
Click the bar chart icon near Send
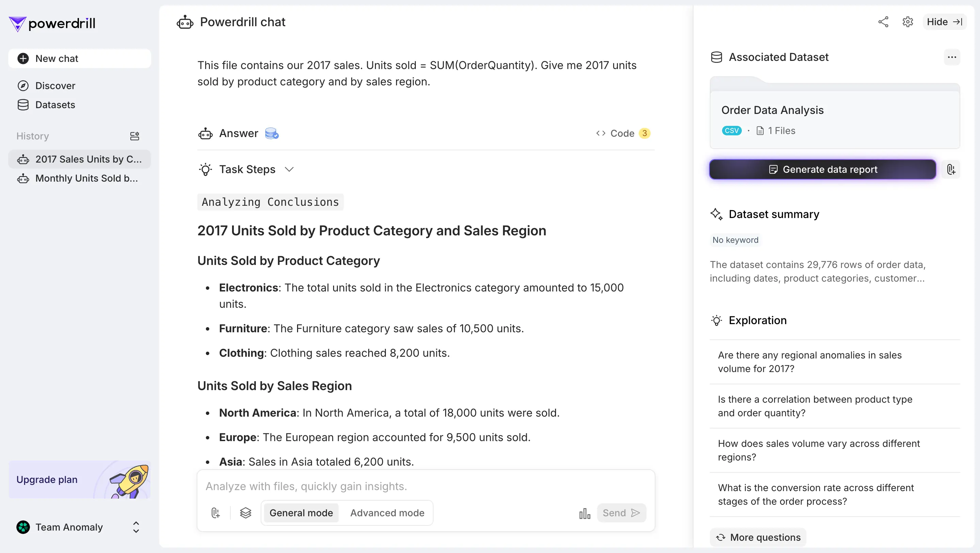[x=585, y=514]
